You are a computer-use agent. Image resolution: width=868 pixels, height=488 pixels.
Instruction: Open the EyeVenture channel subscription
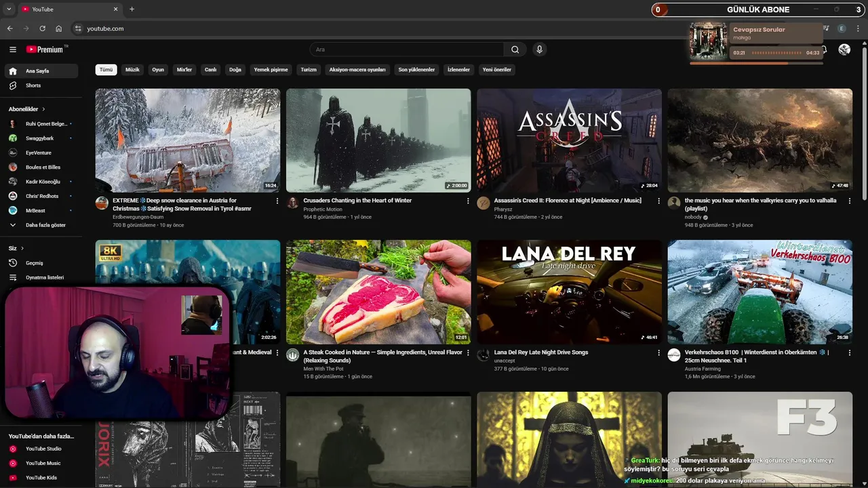pyautogui.click(x=41, y=152)
